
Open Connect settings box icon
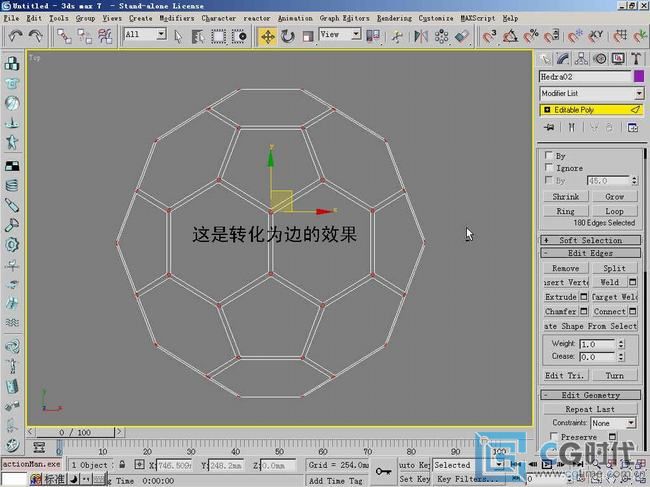point(633,311)
